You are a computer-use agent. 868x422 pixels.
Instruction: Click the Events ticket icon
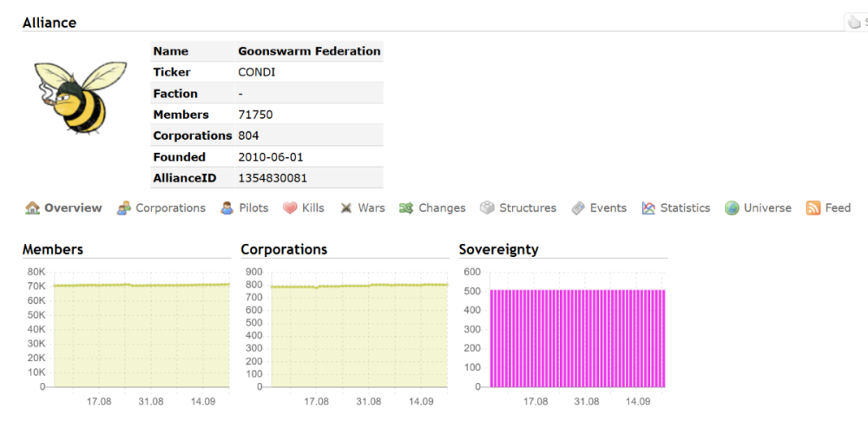[x=578, y=208]
